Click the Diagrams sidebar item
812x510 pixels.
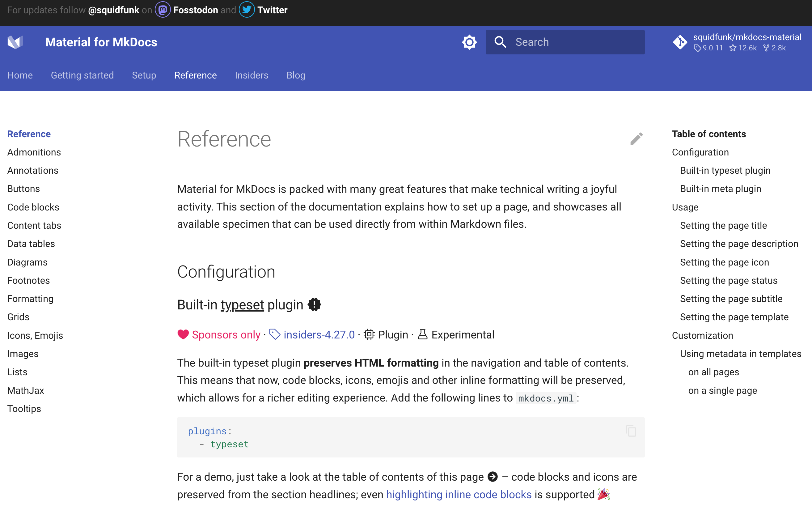pyautogui.click(x=27, y=262)
